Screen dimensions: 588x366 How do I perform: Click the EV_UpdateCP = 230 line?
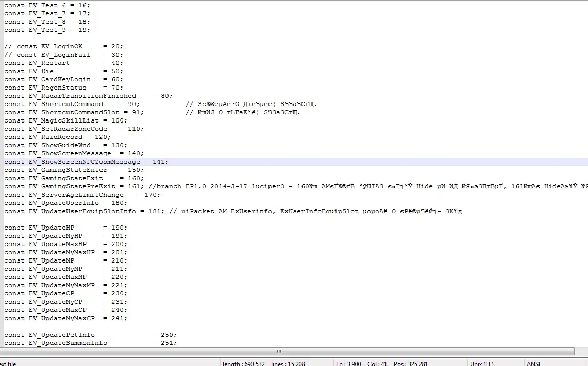click(x=65, y=294)
